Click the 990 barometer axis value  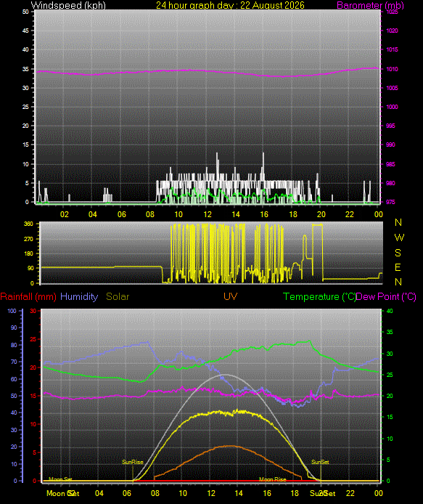(390, 145)
